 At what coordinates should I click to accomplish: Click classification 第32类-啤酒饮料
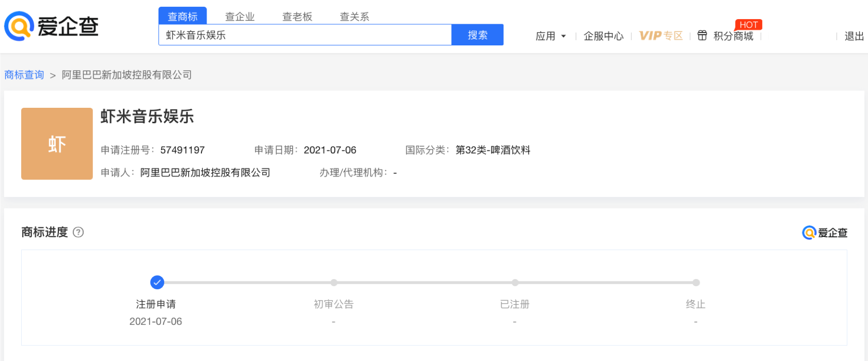point(493,150)
